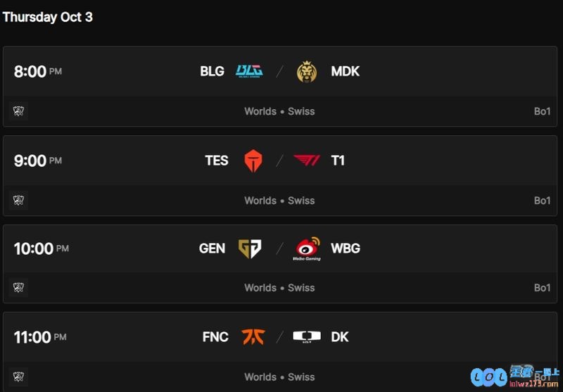This screenshot has height=392, width=563.
Task: Click the Worlds trophy icon under TES match
Action: point(19,200)
